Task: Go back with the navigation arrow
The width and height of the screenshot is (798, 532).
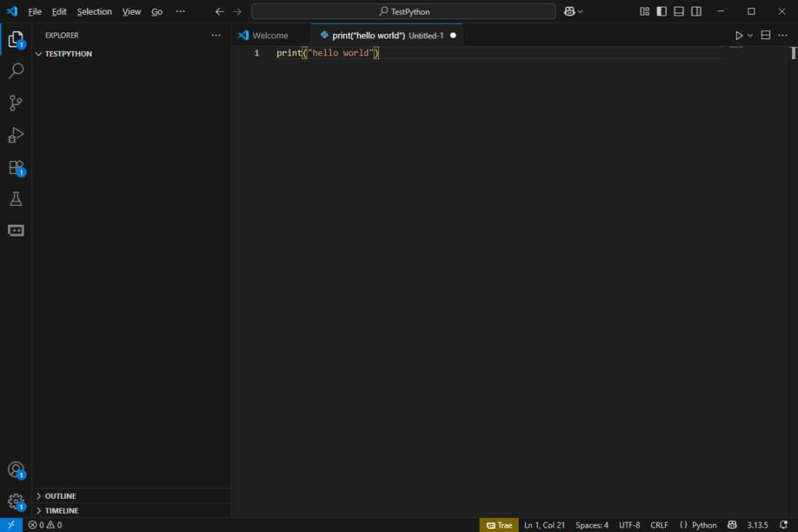Action: 219,11
